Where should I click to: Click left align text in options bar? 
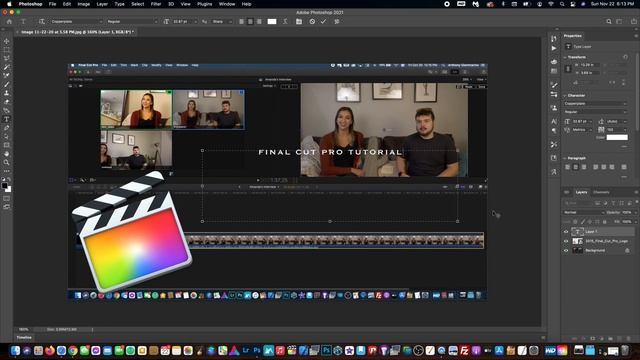242,22
